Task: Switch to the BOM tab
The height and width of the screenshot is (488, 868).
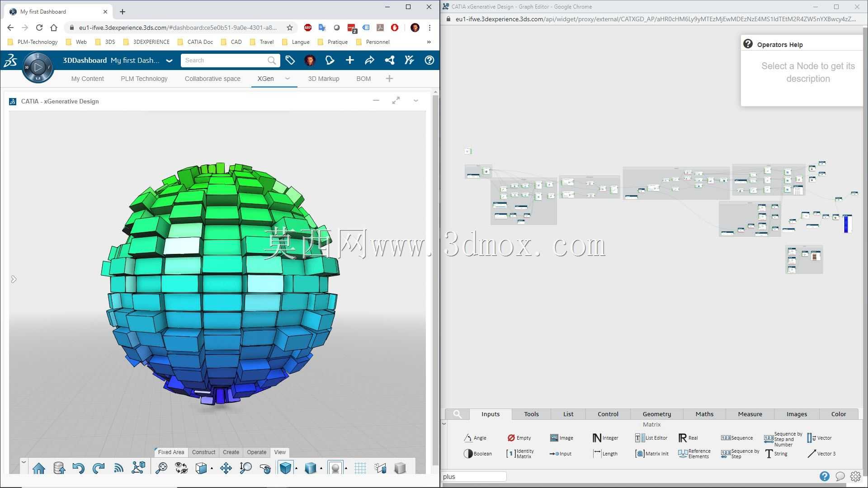Action: coord(363,79)
